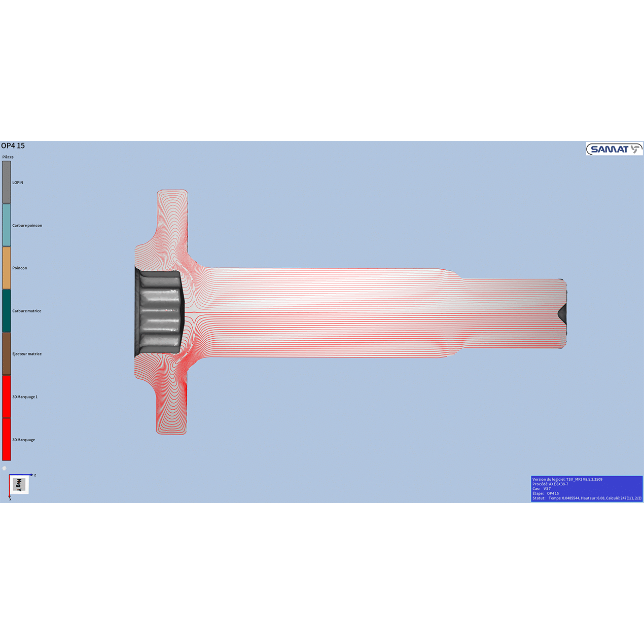The height and width of the screenshot is (644, 644).
Task: Select the light teal Carbure poincon swatch
Action: tap(7, 225)
